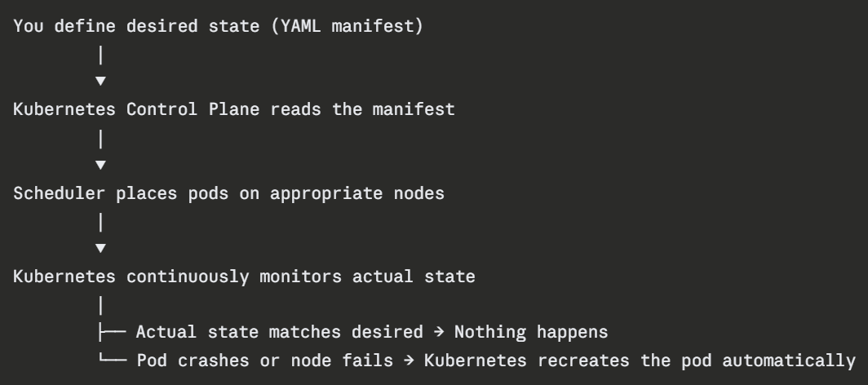
Task: Click the down arrow above the Scheduler line
Action: tap(100, 166)
